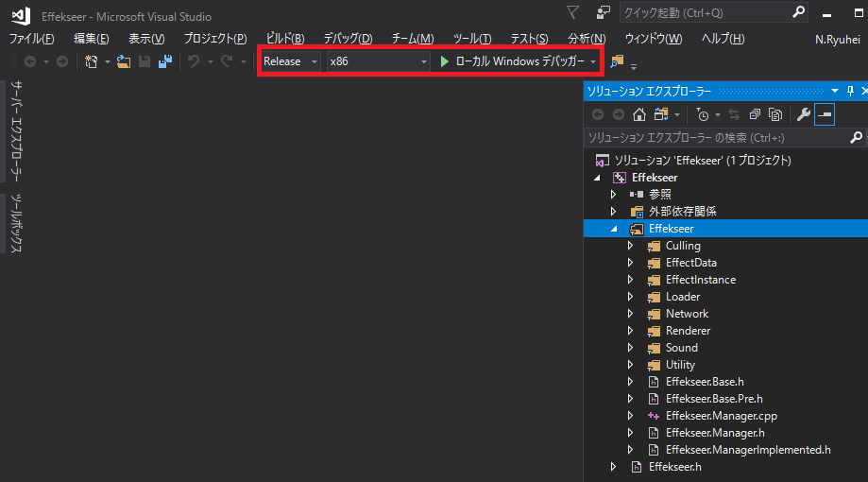Screen dimensions: 868x482
Task: Click the Undo arrow icon
Action: tap(194, 61)
